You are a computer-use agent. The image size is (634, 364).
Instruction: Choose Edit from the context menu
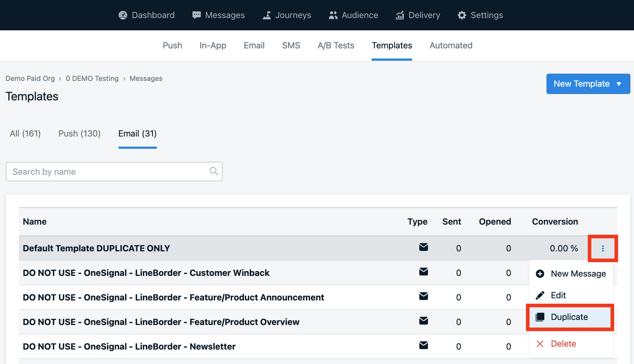[x=571, y=295]
